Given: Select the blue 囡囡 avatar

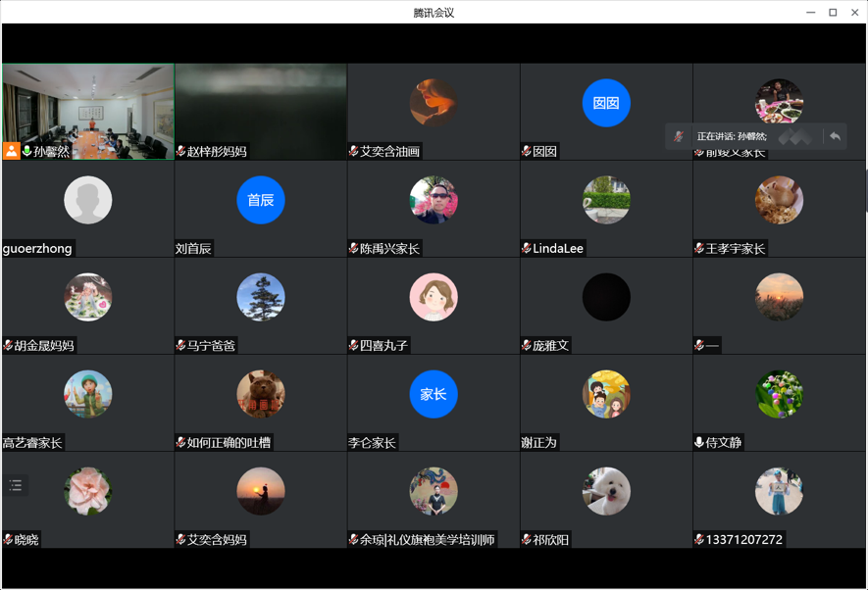Looking at the screenshot, I should click(605, 103).
